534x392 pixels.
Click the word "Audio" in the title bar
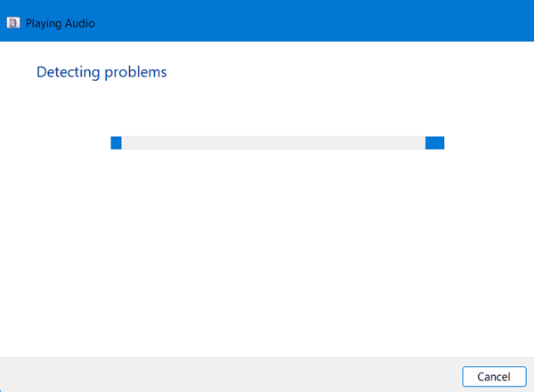[x=80, y=23]
